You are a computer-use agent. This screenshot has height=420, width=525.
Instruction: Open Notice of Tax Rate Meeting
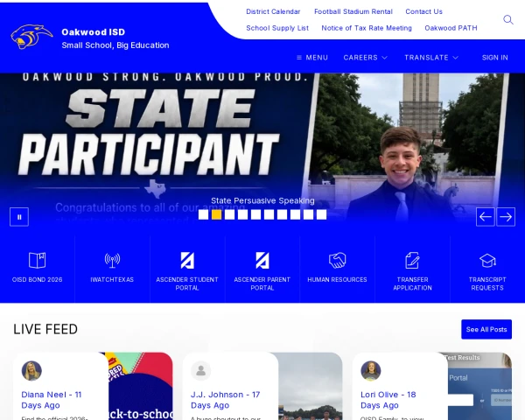(x=367, y=28)
